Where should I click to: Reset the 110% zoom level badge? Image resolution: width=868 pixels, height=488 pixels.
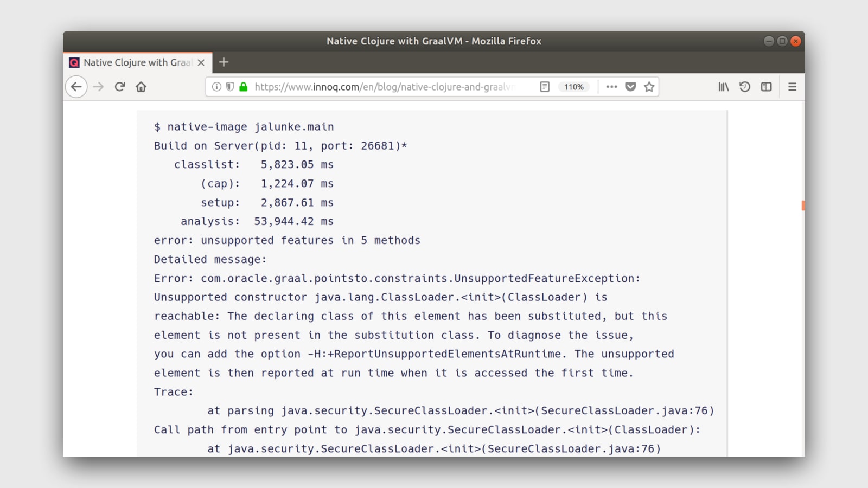pos(574,87)
